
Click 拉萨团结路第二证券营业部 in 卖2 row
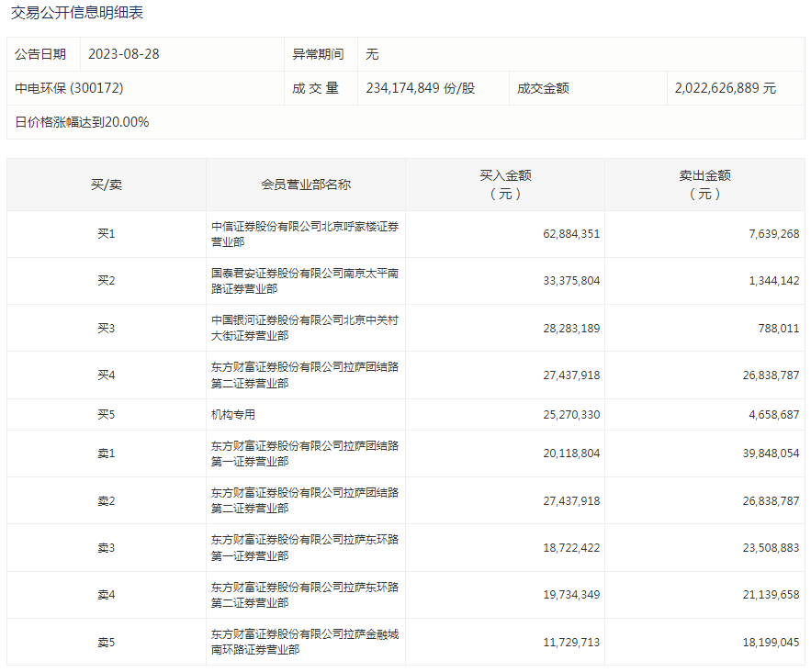coord(305,500)
